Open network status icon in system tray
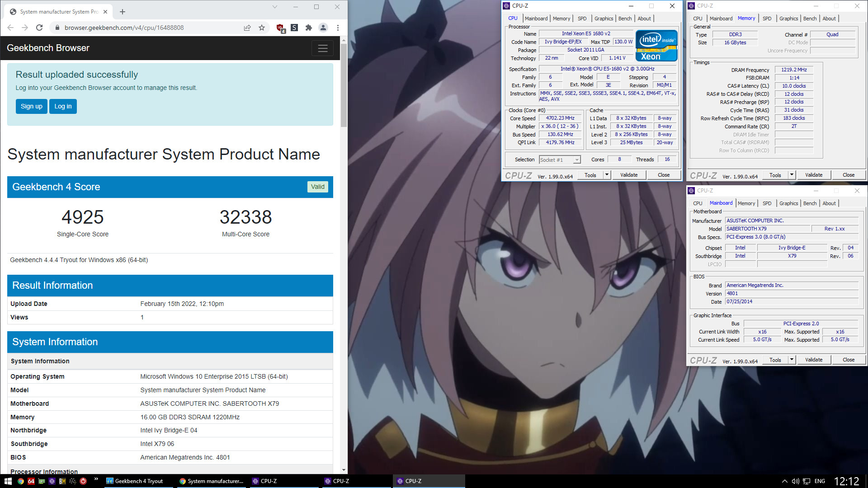This screenshot has height=488, width=868. (807, 481)
